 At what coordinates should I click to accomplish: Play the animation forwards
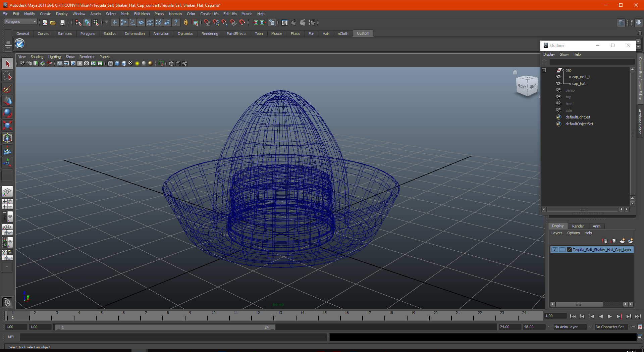610,316
